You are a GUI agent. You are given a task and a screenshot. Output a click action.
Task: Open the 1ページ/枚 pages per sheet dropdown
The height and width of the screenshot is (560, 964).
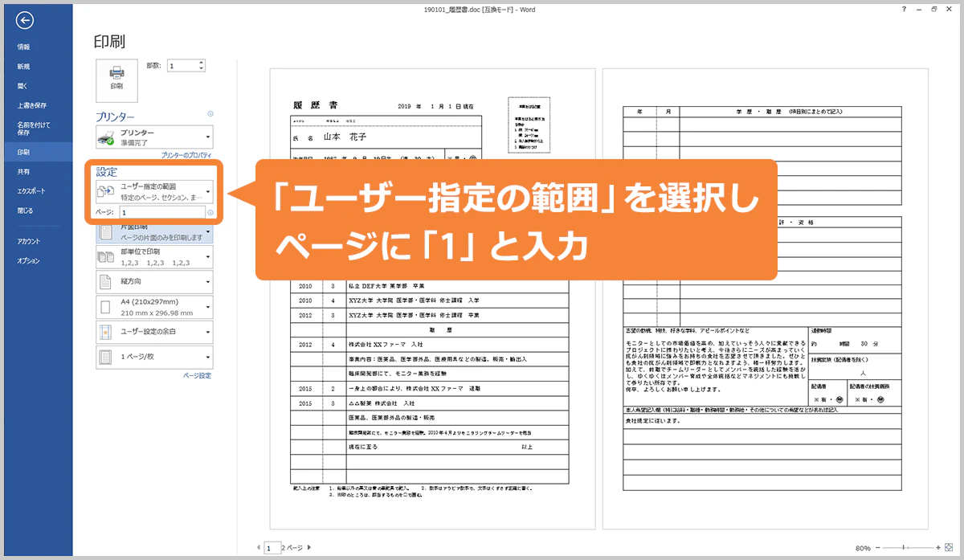(154, 357)
